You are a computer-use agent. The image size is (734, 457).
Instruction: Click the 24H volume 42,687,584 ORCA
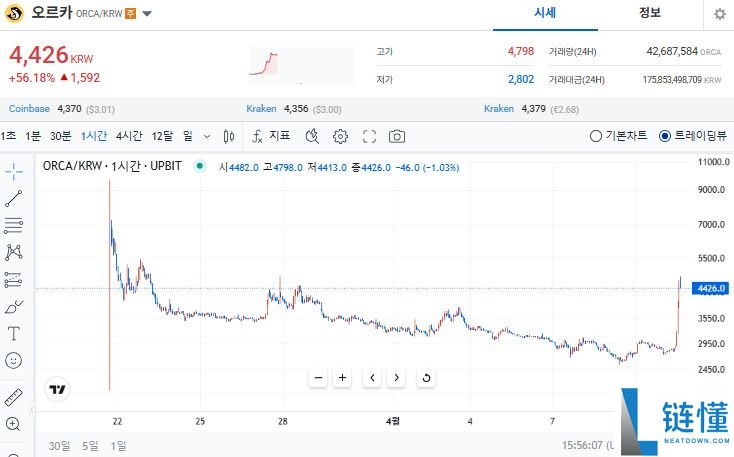coord(684,51)
